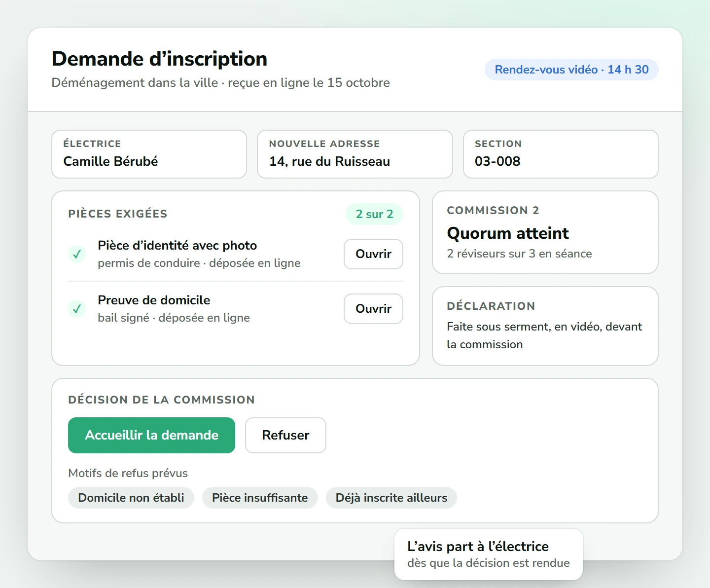The width and height of the screenshot is (710, 588).
Task: Click the Faite sous serment declaration text
Action: [544, 335]
